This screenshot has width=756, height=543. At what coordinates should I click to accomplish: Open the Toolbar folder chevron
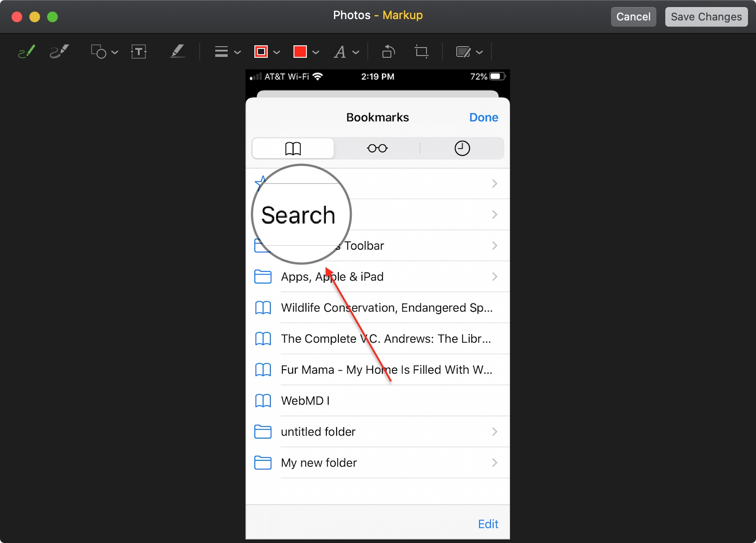point(495,246)
